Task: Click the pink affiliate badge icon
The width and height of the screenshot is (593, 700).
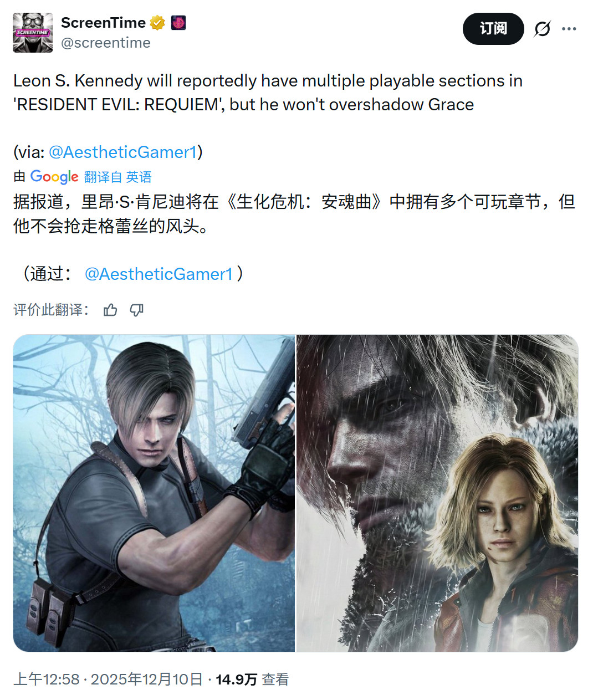Action: (x=178, y=23)
